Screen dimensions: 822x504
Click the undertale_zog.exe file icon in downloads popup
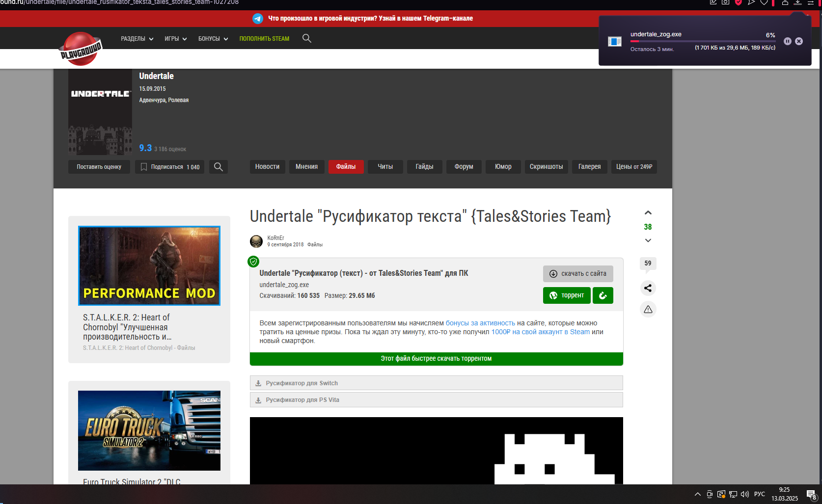coord(615,41)
